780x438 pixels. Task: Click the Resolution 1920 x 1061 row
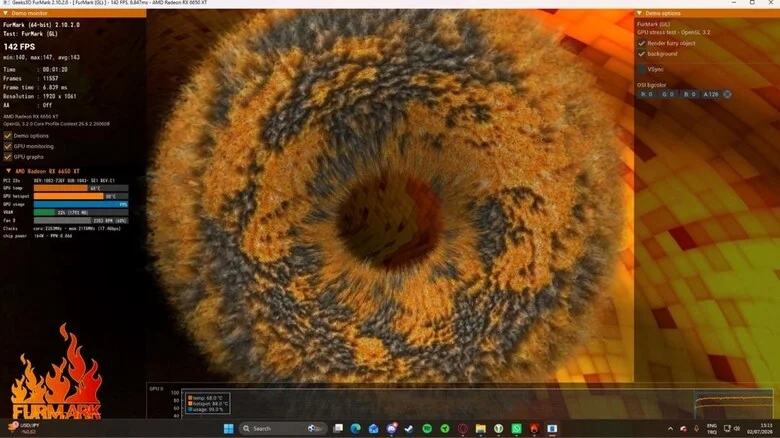[x=40, y=96]
